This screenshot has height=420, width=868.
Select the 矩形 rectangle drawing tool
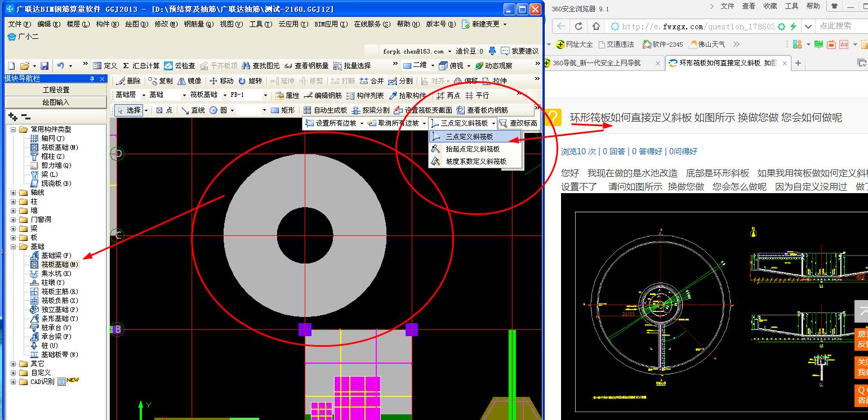[283, 110]
